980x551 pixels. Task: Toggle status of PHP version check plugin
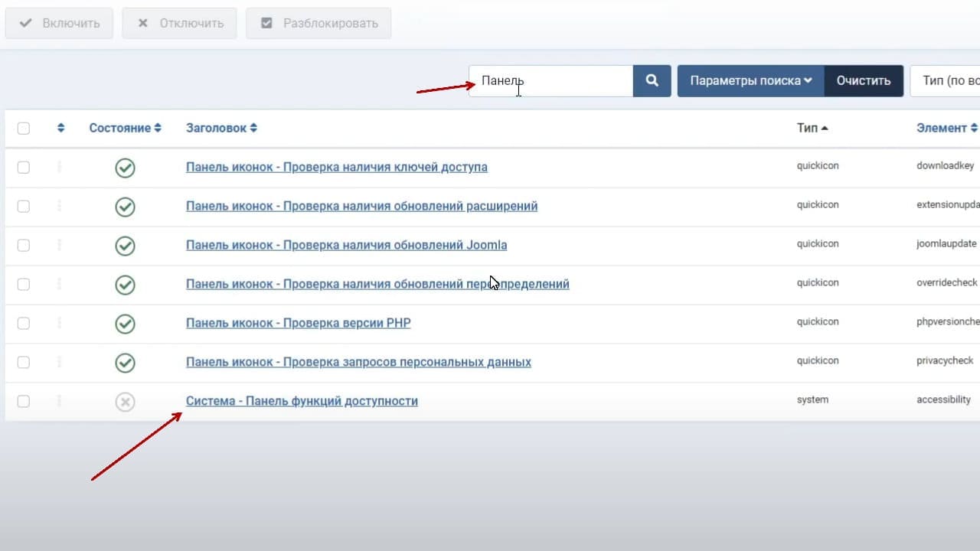(x=125, y=324)
